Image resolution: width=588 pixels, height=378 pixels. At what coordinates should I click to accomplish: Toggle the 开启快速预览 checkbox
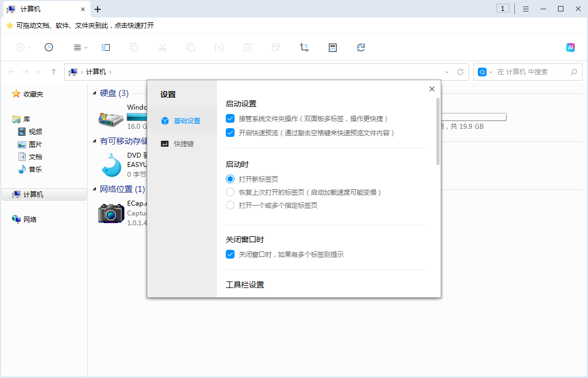[230, 133]
